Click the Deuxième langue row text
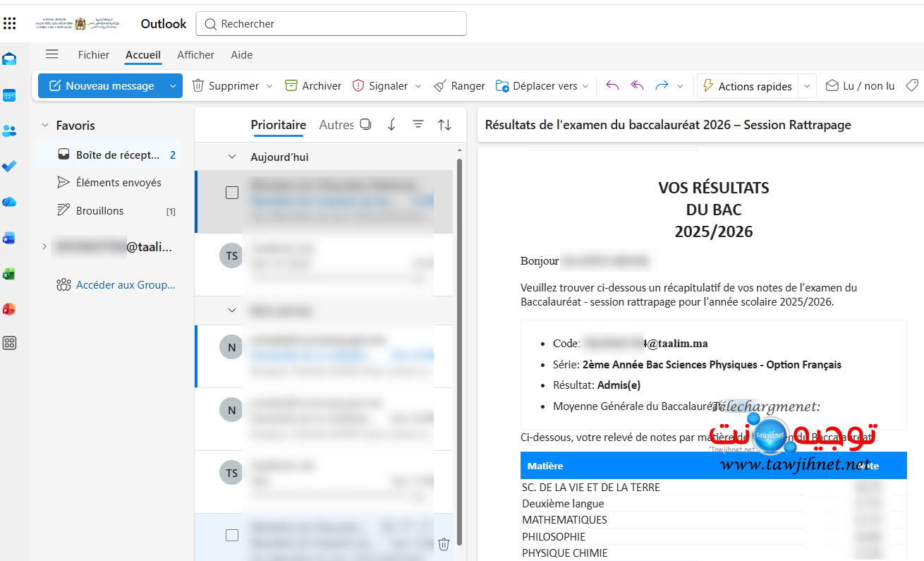 pyautogui.click(x=563, y=504)
